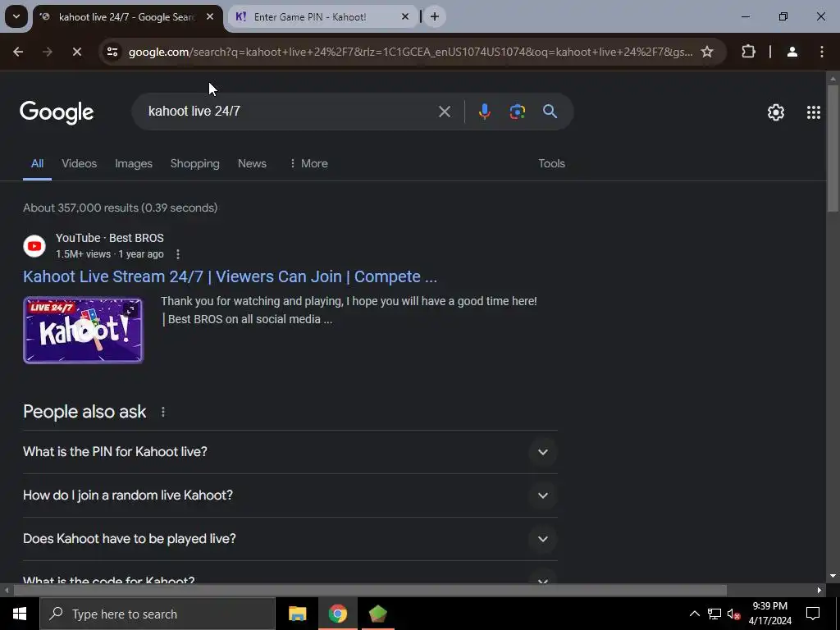Open the Google apps grid
840x630 pixels.
813,112
